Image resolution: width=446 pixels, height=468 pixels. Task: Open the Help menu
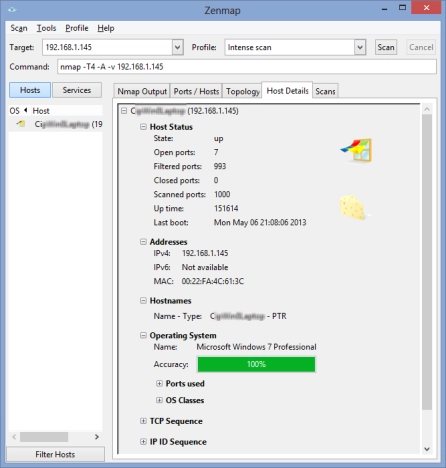106,28
